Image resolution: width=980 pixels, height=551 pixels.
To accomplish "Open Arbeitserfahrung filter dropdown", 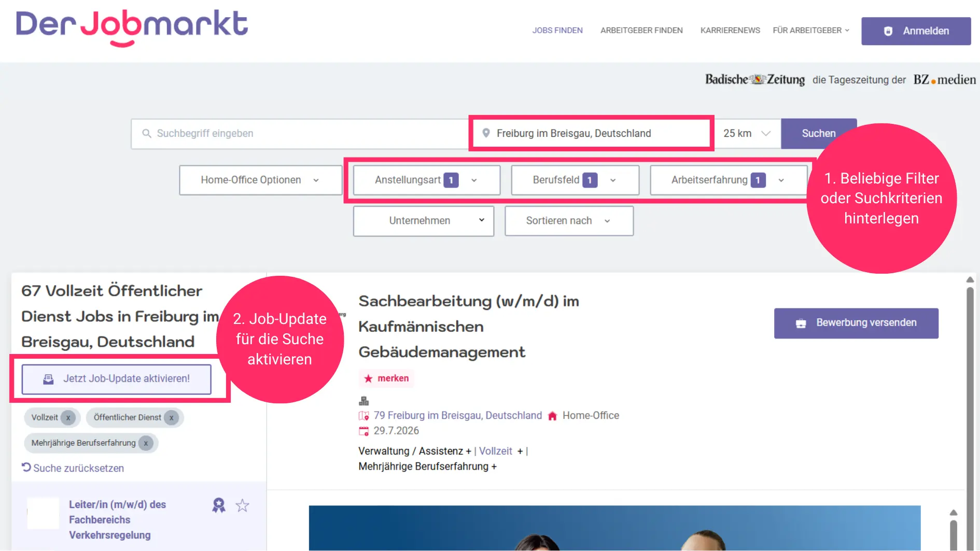I will pyautogui.click(x=729, y=180).
